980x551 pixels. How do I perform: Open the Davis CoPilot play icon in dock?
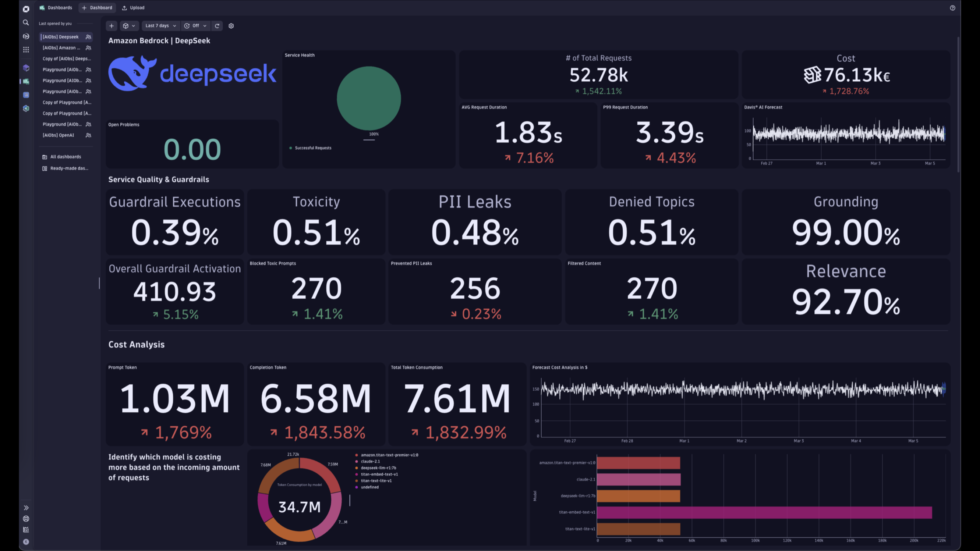26,36
